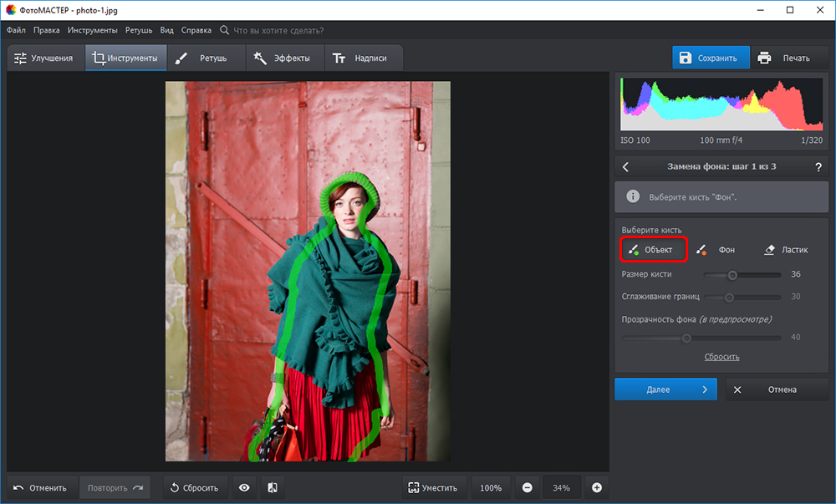Screen dimensions: 836x504
Task: Select the Объект brush
Action: (x=653, y=250)
